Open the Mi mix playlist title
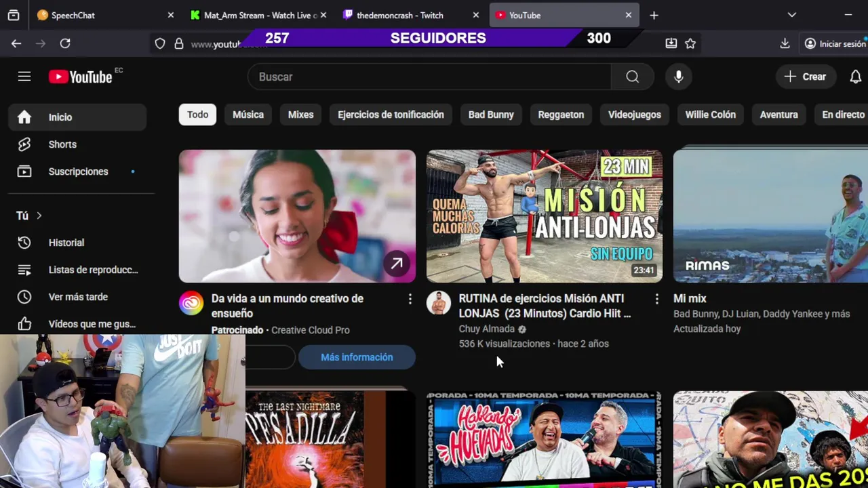Viewport: 868px width, 488px height. (690, 298)
